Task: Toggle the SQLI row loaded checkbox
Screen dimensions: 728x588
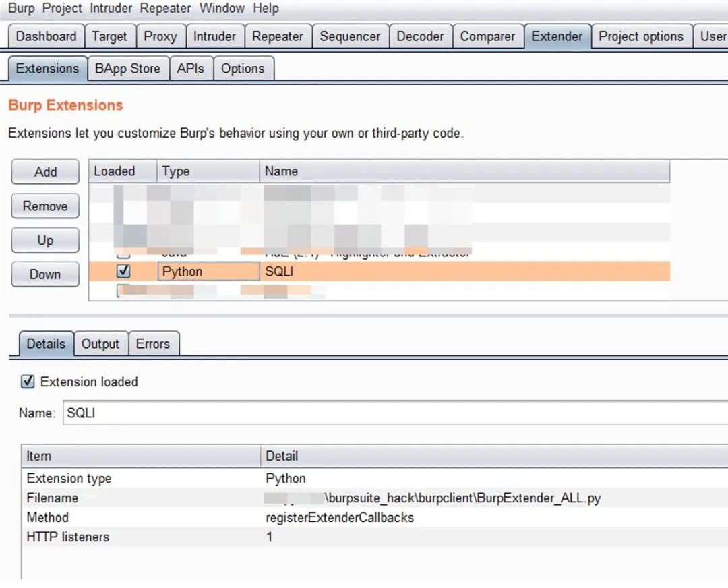Action: 123,271
